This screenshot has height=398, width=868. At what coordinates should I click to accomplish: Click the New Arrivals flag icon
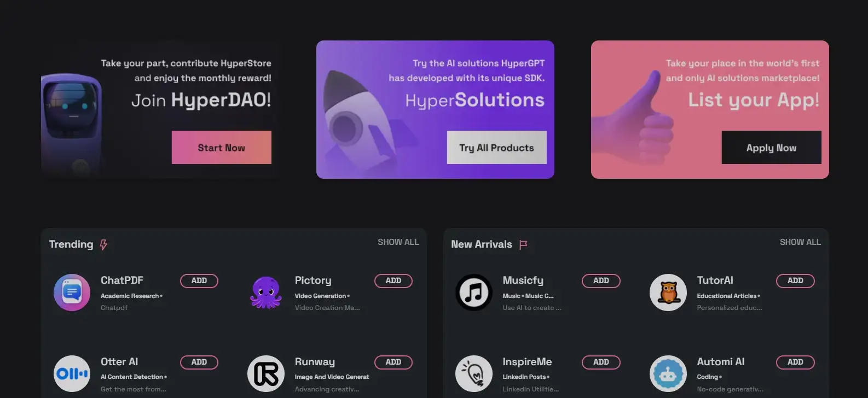tap(523, 244)
